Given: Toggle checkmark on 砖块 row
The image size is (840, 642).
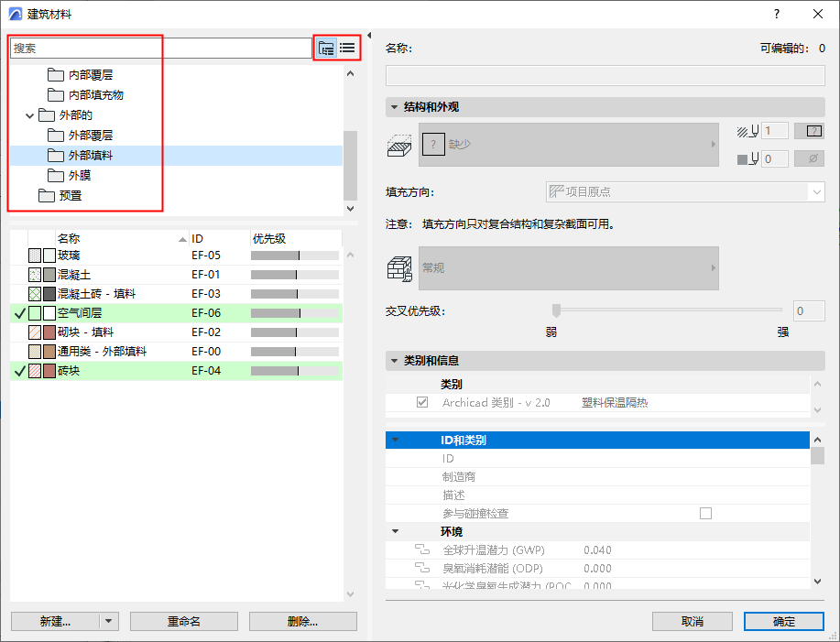Looking at the screenshot, I should pos(20,371).
